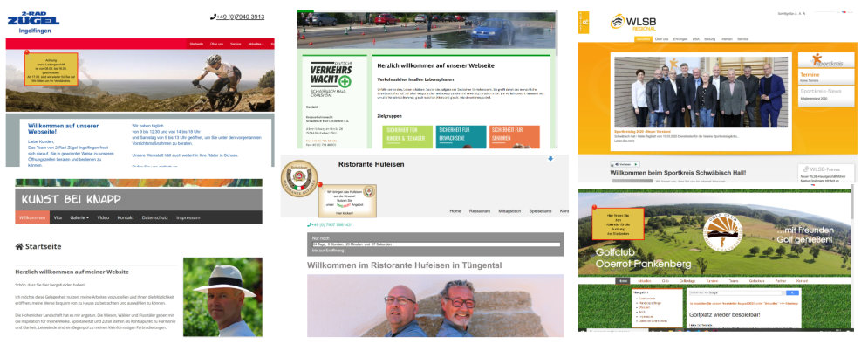Open Golfanlage in the Golfclub menu
The image size is (868, 344).
687,281
